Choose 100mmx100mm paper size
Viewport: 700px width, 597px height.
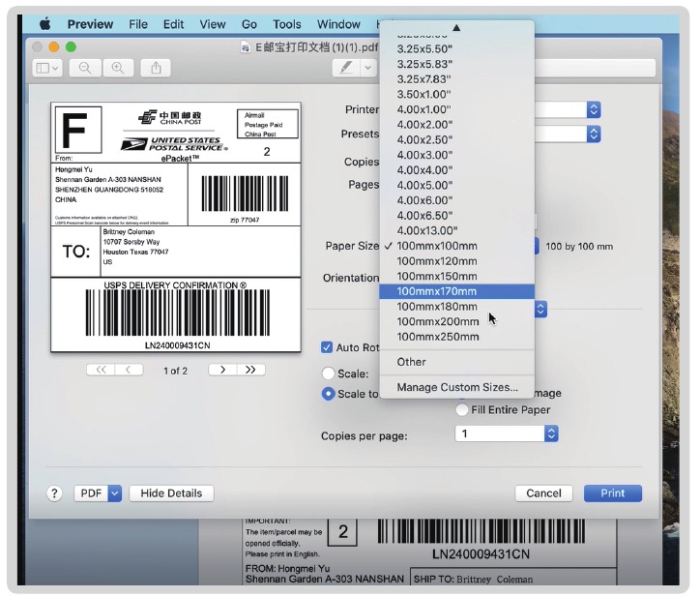(456, 246)
